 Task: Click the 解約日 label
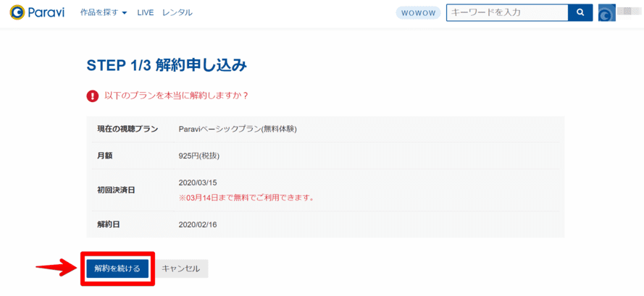point(109,224)
